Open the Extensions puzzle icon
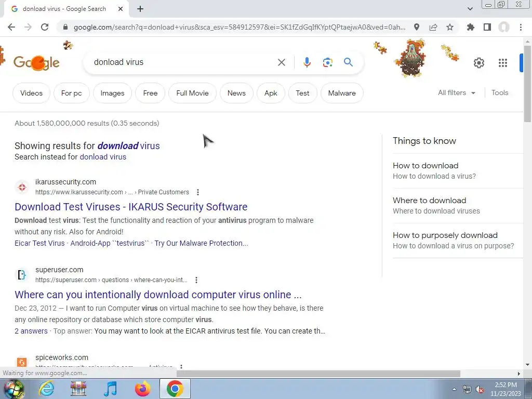532x399 pixels. click(470, 27)
